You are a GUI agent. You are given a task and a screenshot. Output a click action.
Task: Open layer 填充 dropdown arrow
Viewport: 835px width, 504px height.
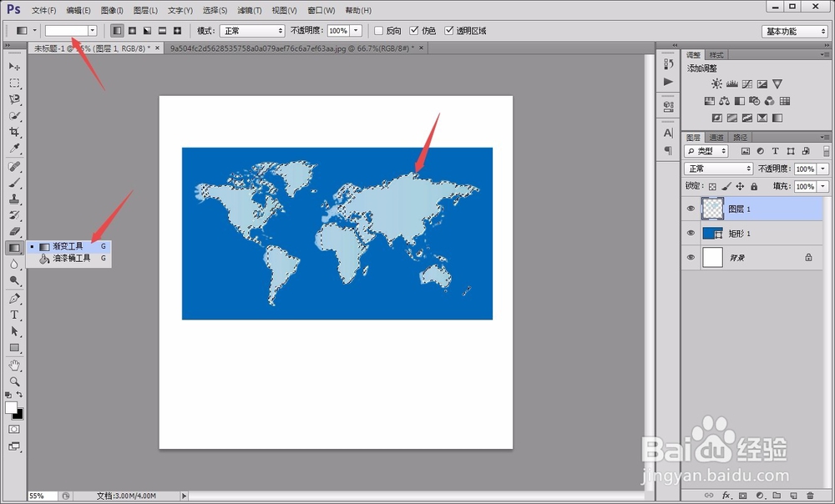coord(823,186)
